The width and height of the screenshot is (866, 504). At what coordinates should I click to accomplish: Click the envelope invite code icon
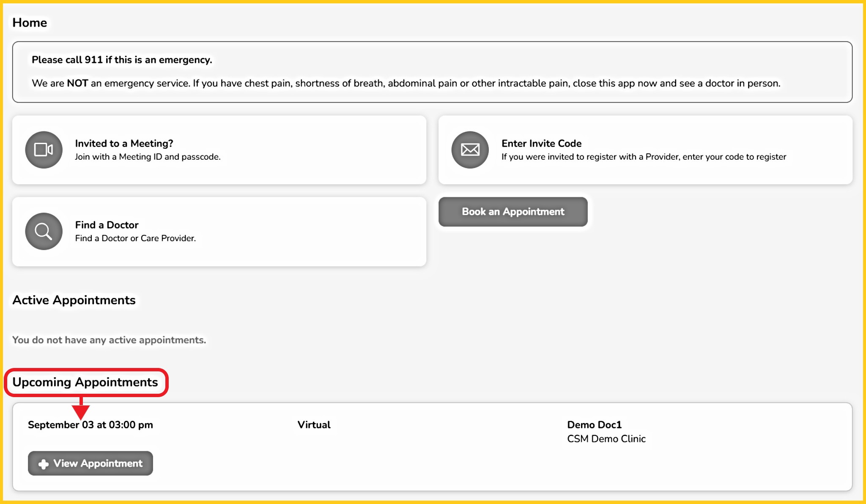coord(470,150)
